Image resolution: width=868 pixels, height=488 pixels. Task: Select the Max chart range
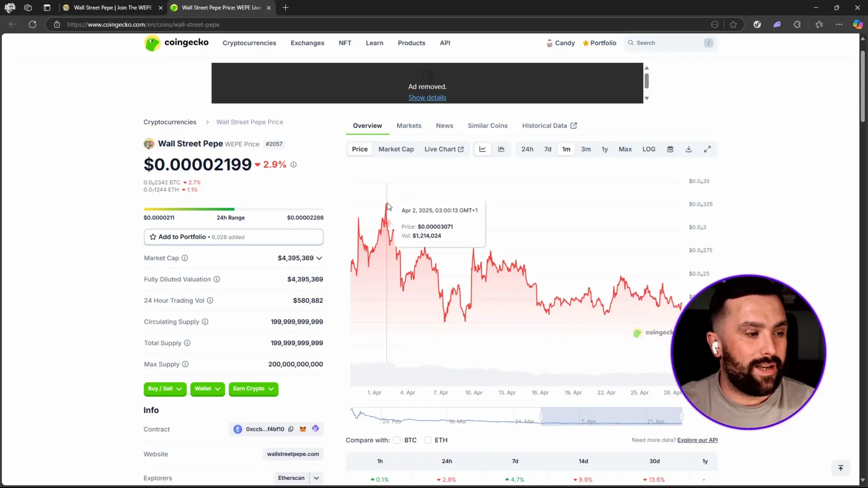tap(625, 149)
